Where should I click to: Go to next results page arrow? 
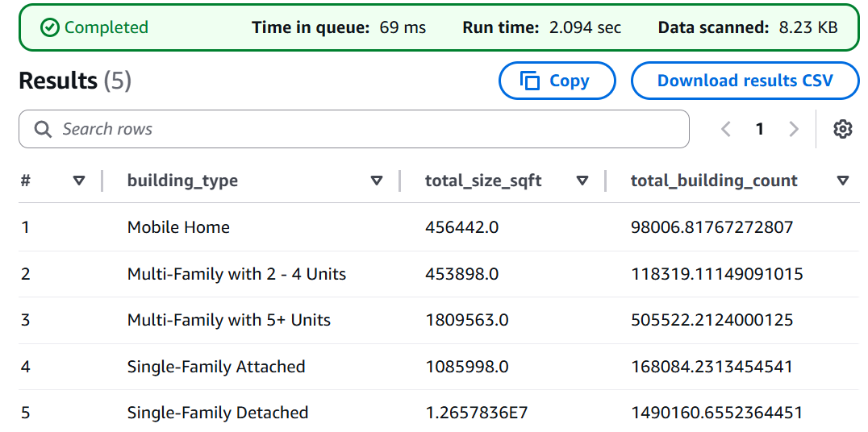coord(794,129)
